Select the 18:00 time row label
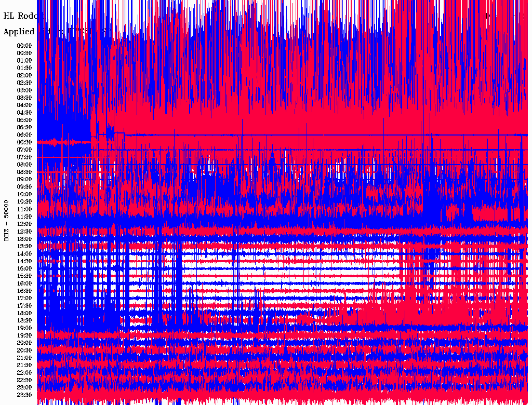The image size is (532, 405). pyautogui.click(x=24, y=313)
